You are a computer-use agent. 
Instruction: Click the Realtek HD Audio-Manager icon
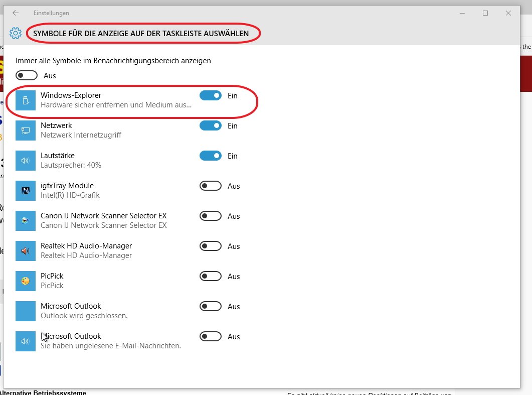pos(26,251)
